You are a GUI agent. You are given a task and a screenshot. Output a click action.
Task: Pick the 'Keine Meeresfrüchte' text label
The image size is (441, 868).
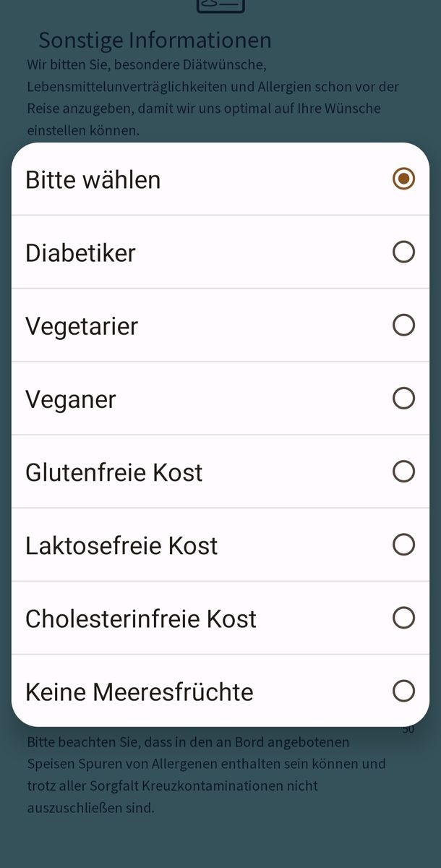pyautogui.click(x=140, y=692)
